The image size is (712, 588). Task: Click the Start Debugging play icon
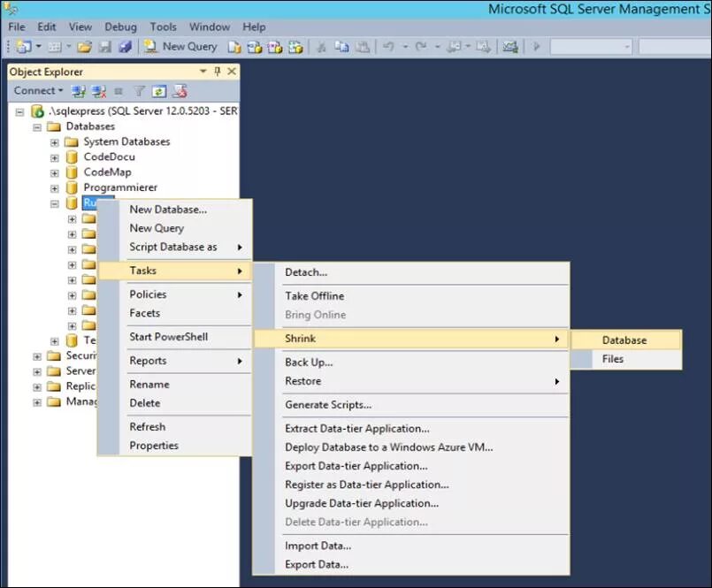pos(536,46)
